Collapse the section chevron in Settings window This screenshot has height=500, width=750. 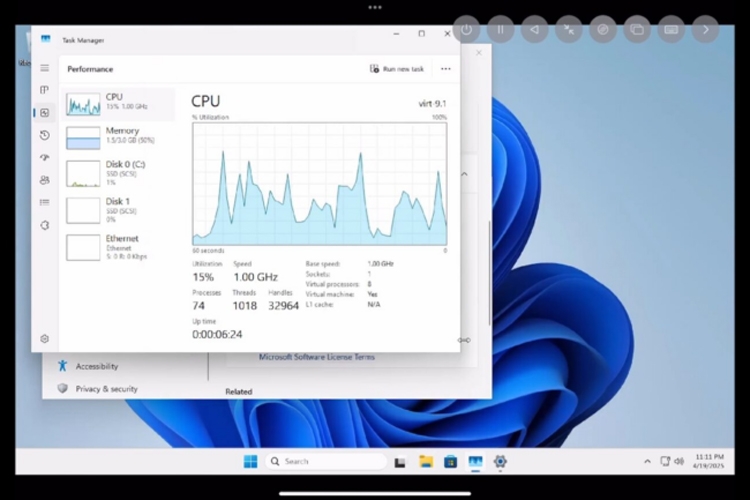[465, 174]
